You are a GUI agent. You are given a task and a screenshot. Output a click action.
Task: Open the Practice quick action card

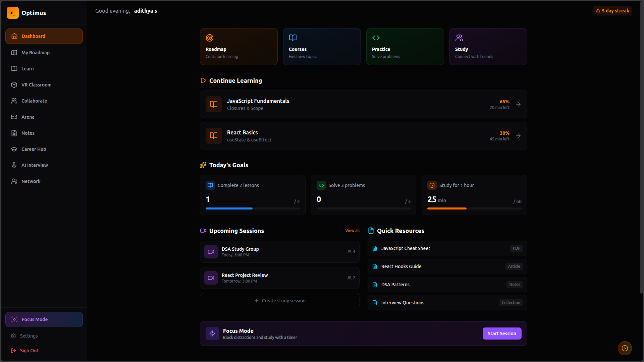pyautogui.click(x=405, y=47)
